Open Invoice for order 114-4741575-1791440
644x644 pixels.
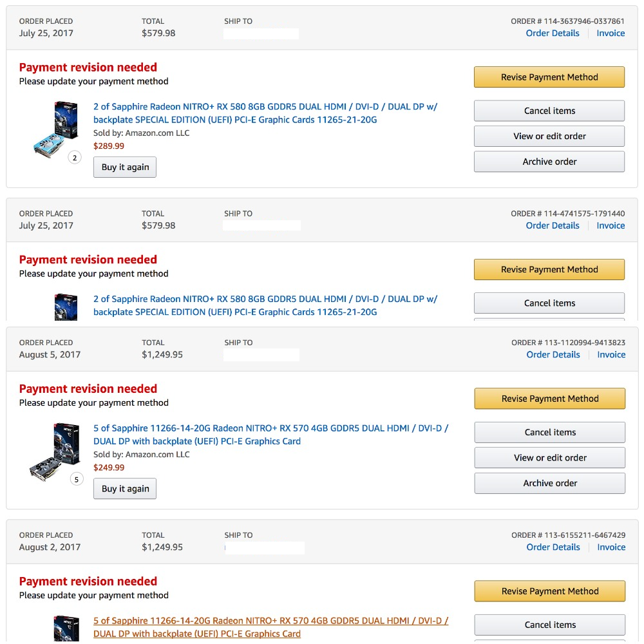click(x=611, y=226)
